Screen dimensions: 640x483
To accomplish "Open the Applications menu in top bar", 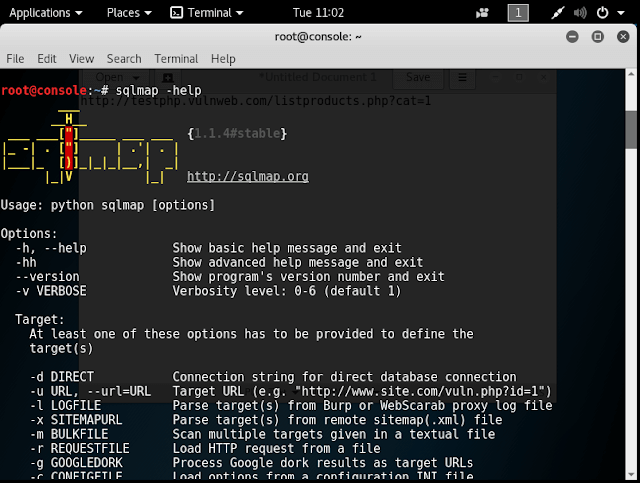I will [x=45, y=13].
